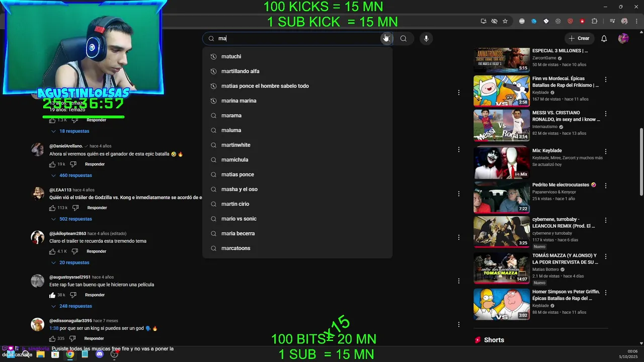
Task: Open Chrome three-dot menu
Action: click(635, 21)
